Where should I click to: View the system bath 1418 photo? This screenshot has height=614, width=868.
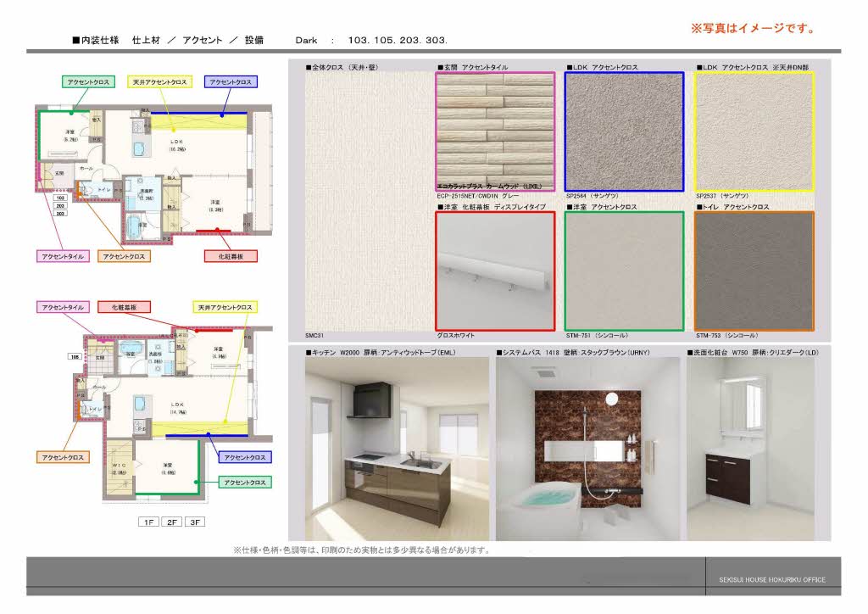[x=588, y=449]
